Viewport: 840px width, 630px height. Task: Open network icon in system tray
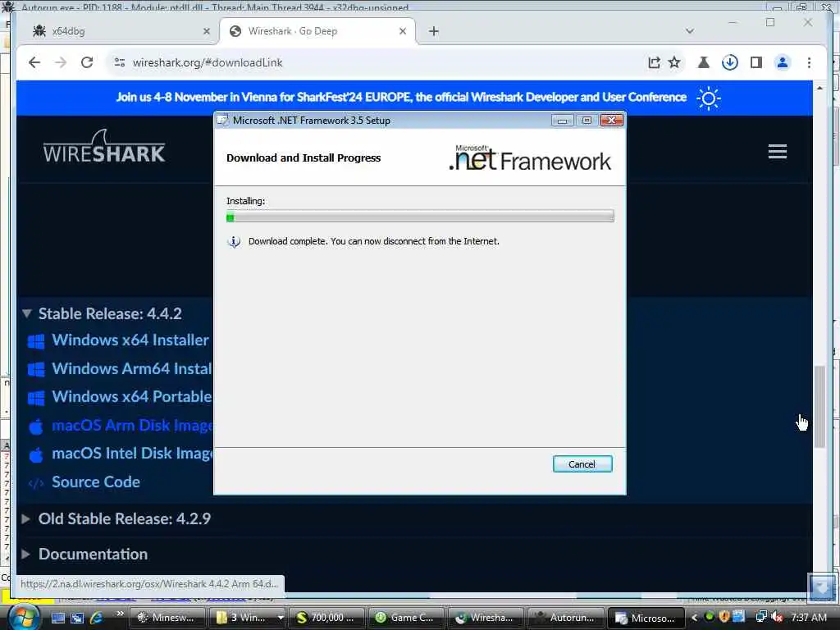pyautogui.click(x=760, y=617)
